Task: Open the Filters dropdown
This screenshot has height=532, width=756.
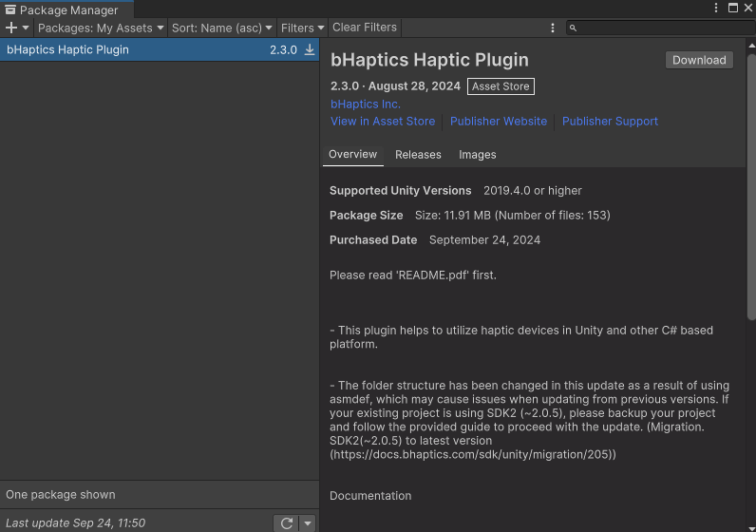Action: [302, 28]
